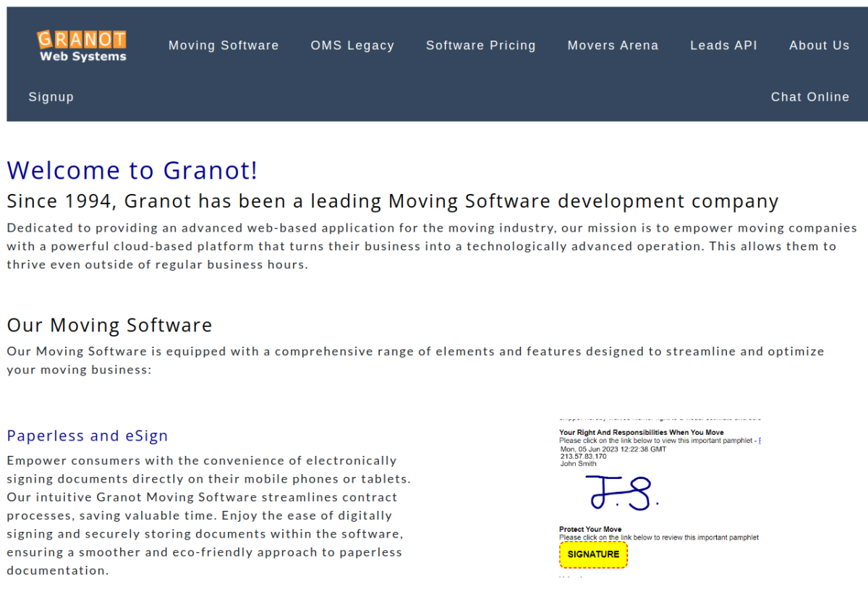Click the 'Mon, 05 Jun 2023 12:22:38 GMT' timestamp
The image size is (868, 610).
point(613,449)
